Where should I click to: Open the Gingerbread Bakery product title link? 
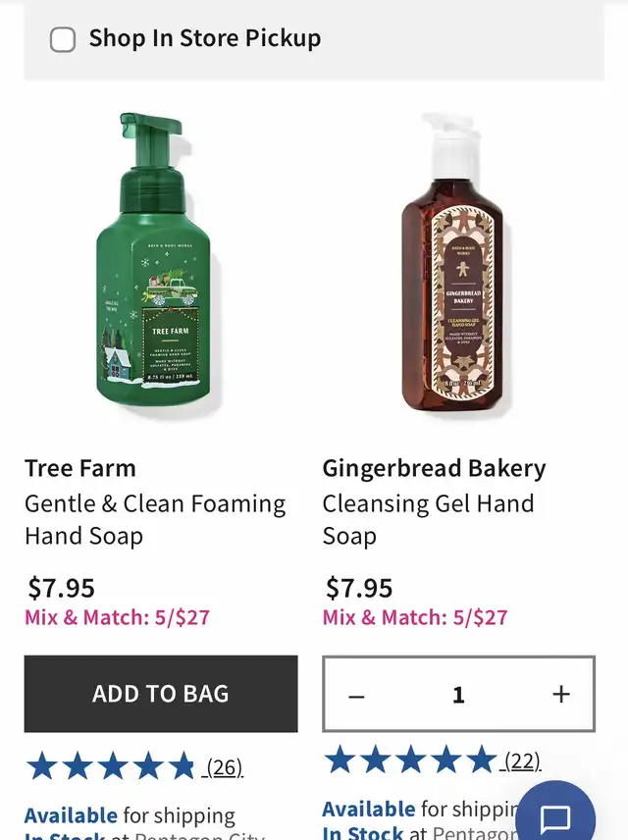pos(434,468)
